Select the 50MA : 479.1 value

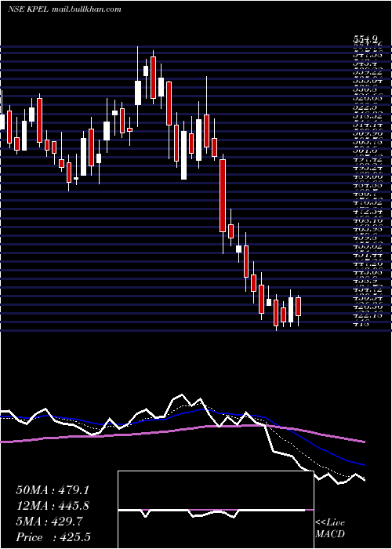[x=52, y=490]
